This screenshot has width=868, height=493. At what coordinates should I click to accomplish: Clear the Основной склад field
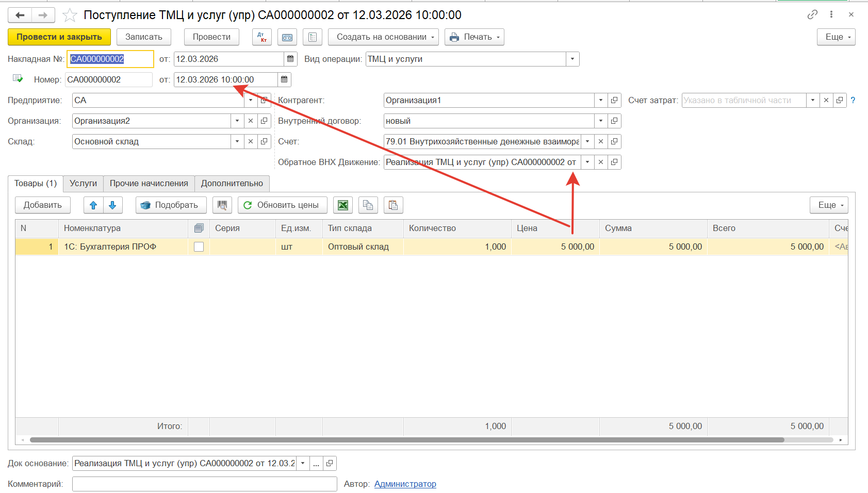tap(251, 141)
